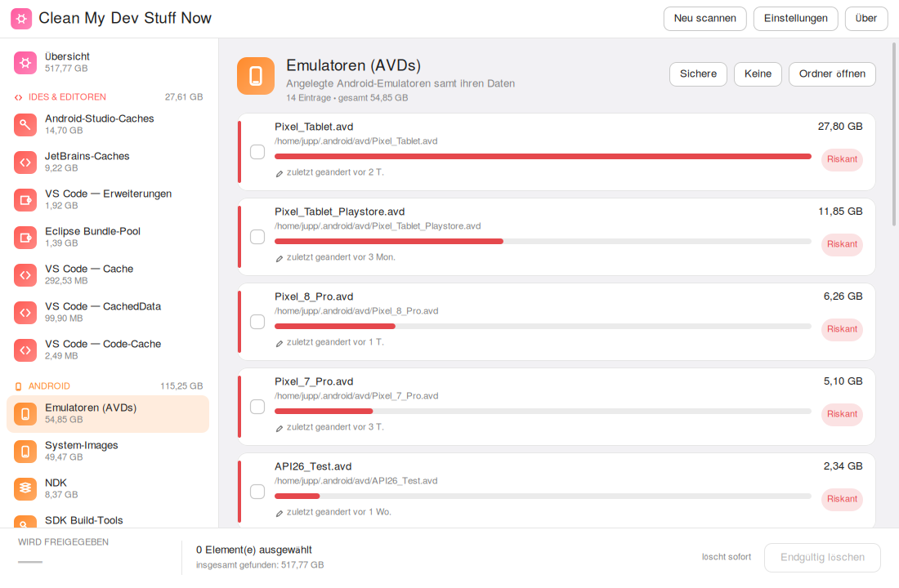The image size is (899, 588).
Task: Click the JetBrains-Caches code icon
Action: tap(25, 163)
